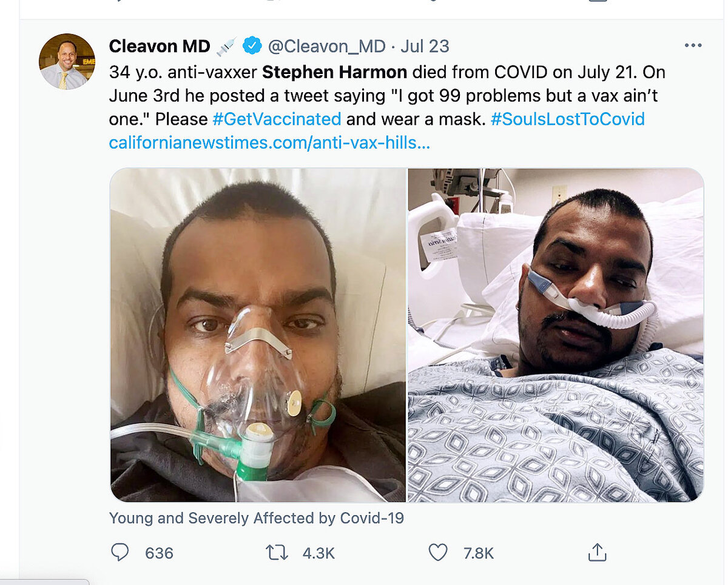This screenshot has width=728, height=585.
Task: Click the 636 replies count
Action: pyautogui.click(x=159, y=553)
